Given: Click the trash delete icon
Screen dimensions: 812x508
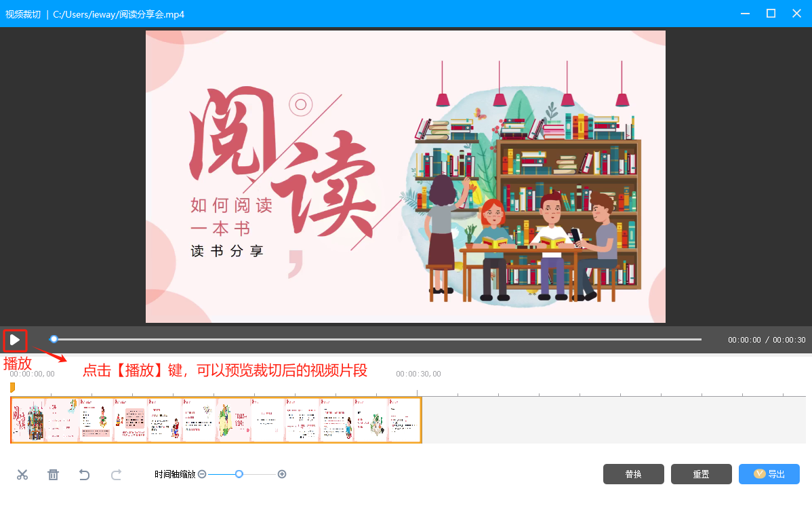Looking at the screenshot, I should [x=53, y=475].
